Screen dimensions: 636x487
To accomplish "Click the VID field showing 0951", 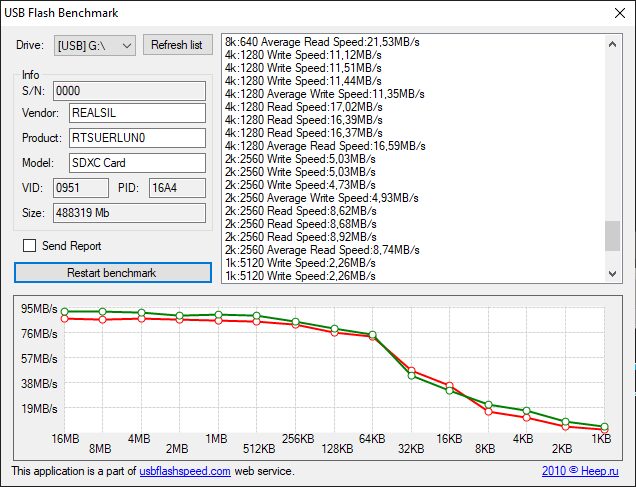I will (x=80, y=187).
